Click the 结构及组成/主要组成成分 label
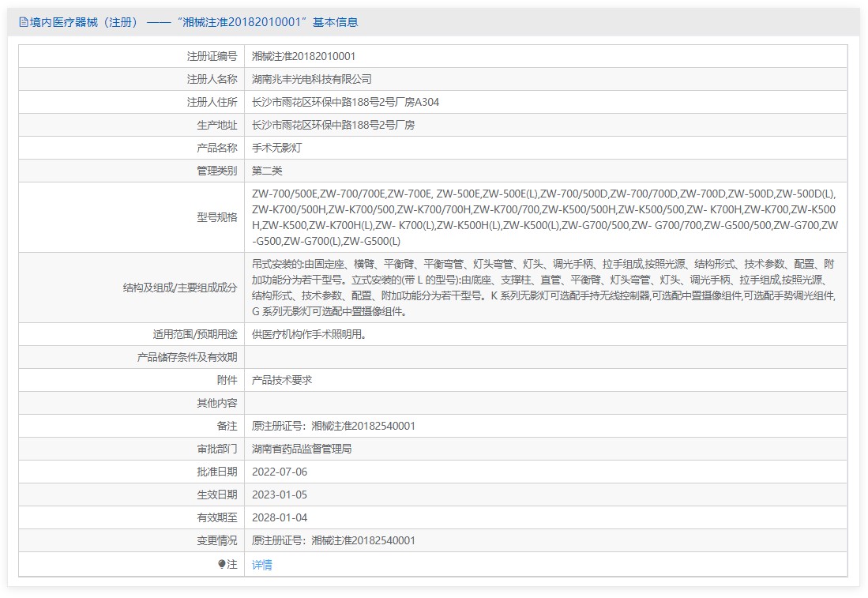Screen dimensions: 868x598 (180, 288)
